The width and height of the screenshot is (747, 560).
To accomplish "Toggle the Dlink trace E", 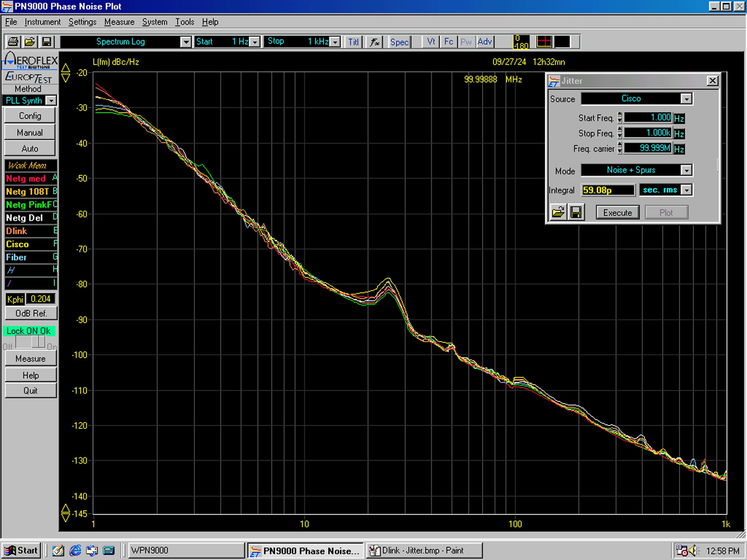I will tap(31, 231).
